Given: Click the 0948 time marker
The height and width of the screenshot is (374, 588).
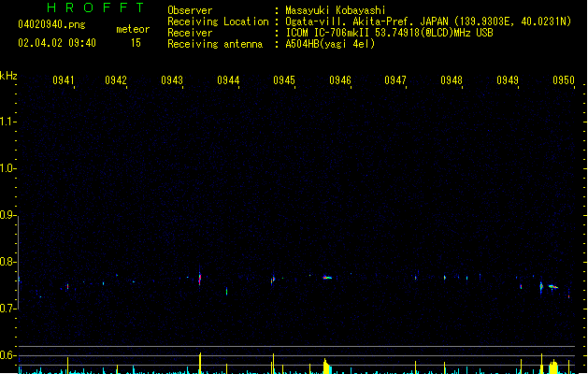Looking at the screenshot, I should pyautogui.click(x=452, y=80).
